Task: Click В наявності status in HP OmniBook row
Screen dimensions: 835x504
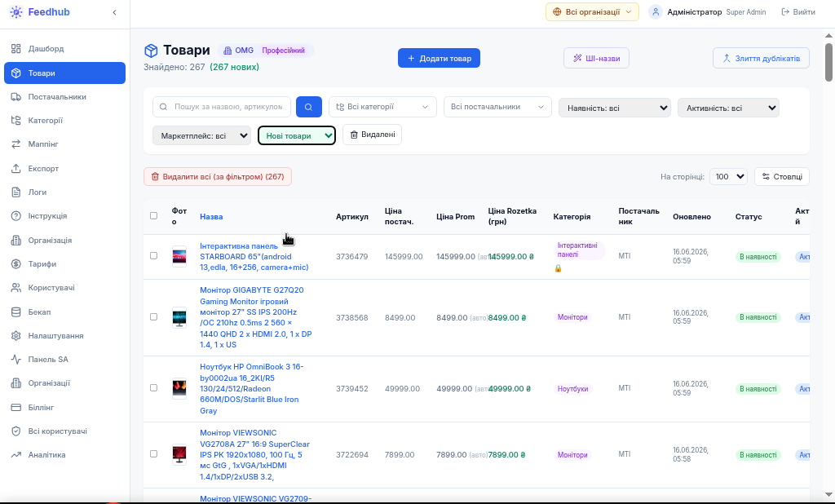Action: [x=758, y=389]
